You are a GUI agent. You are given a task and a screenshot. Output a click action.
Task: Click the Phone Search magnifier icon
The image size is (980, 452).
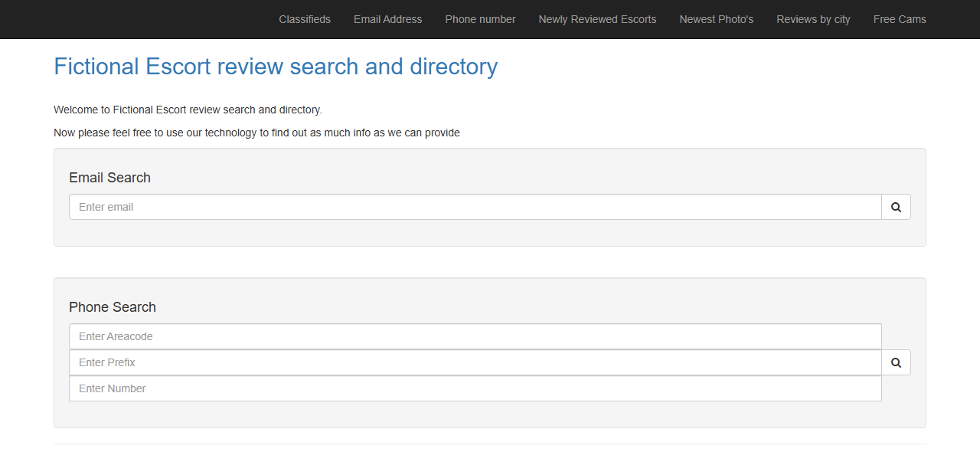pyautogui.click(x=896, y=362)
